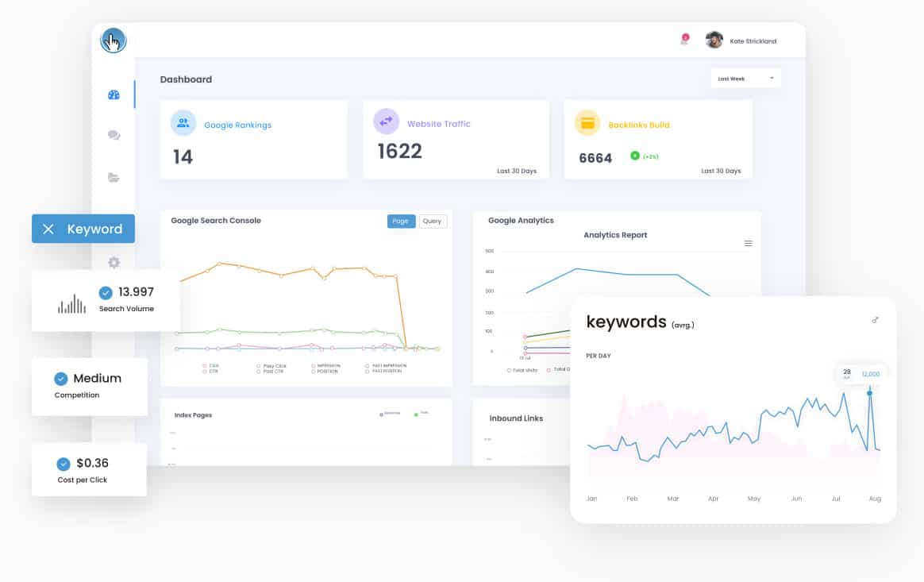Switch to the Page tab

coord(401,222)
